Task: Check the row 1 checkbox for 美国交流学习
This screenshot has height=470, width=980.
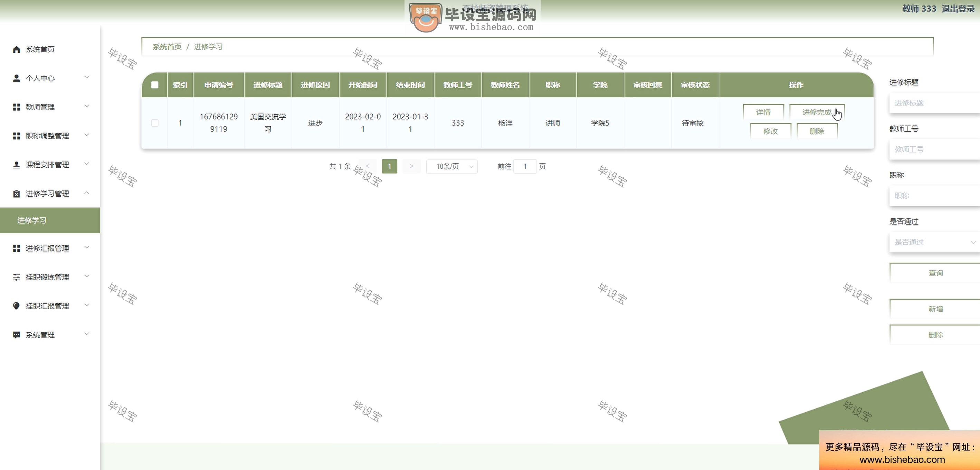Action: [155, 123]
